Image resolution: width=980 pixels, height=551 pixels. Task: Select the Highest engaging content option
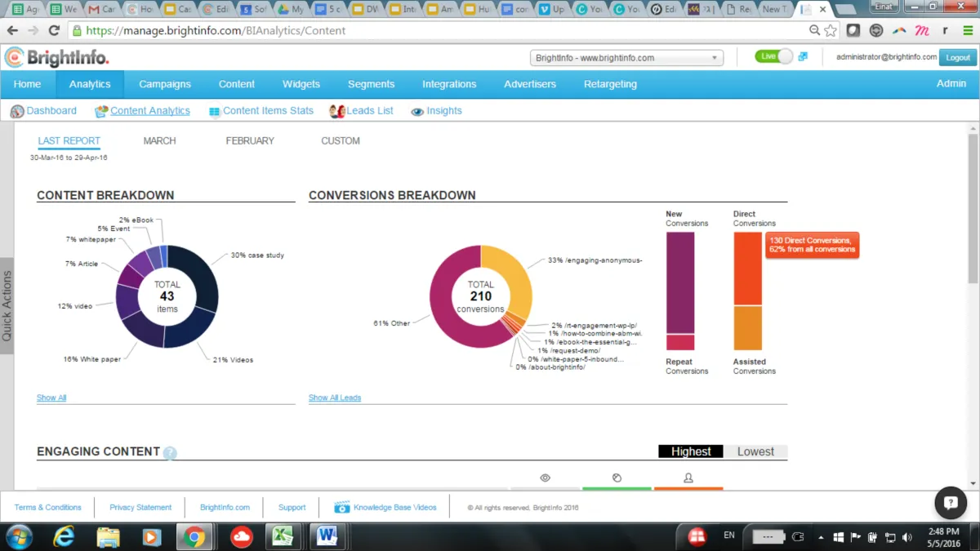click(x=690, y=451)
